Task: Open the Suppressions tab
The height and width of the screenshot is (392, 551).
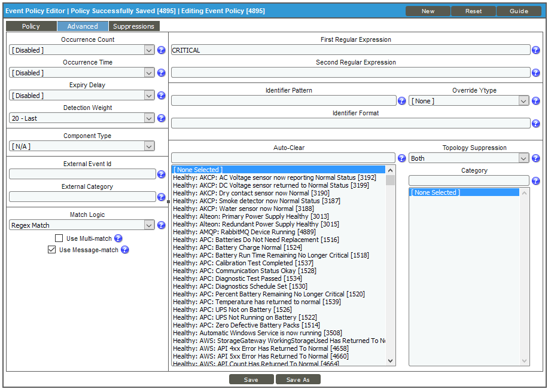Action: click(x=133, y=26)
